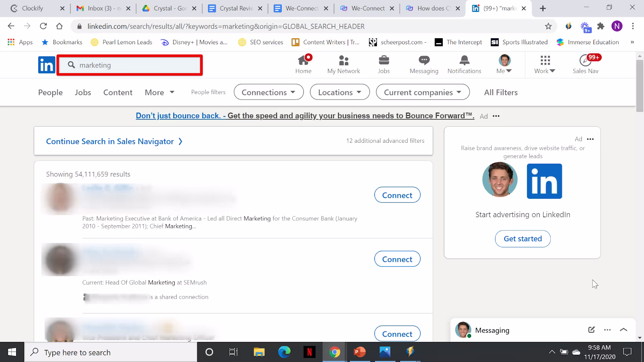Open the Apps bookmarks shortcut
644x362 pixels.
point(20,42)
